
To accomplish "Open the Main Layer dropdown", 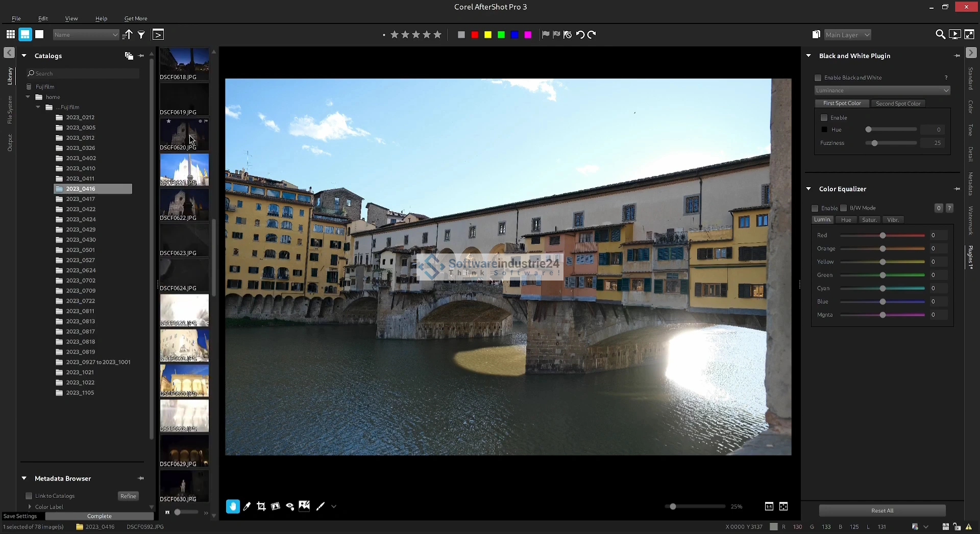I will pyautogui.click(x=847, y=35).
